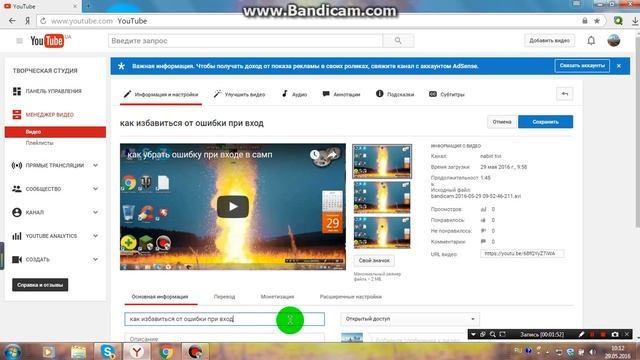Open the 'Подсказки' tab
The width and height of the screenshot is (640, 360).
coord(395,94)
